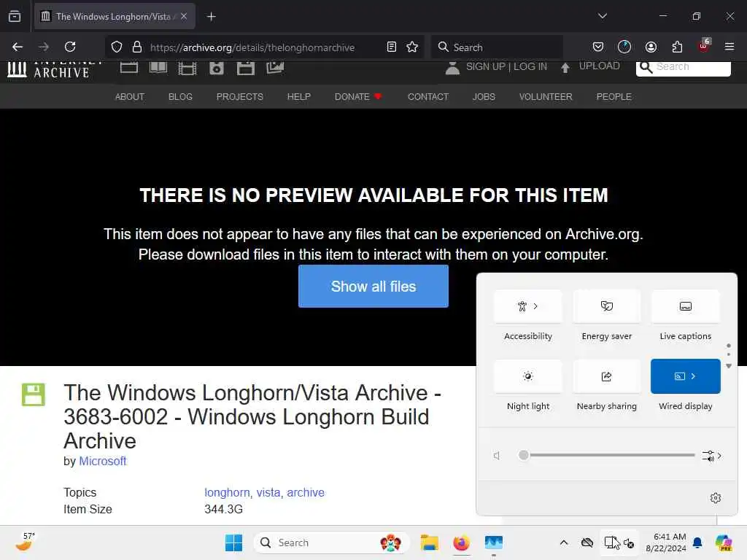Open sound output selection chevron
Image resolution: width=747 pixels, height=560 pixels.
coord(712,456)
